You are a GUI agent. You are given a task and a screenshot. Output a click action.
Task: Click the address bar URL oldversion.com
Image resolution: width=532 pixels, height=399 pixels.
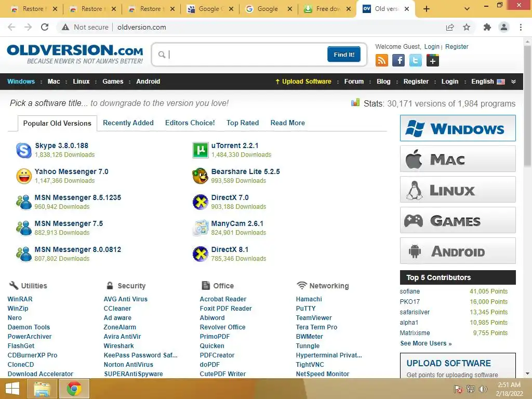point(142,27)
